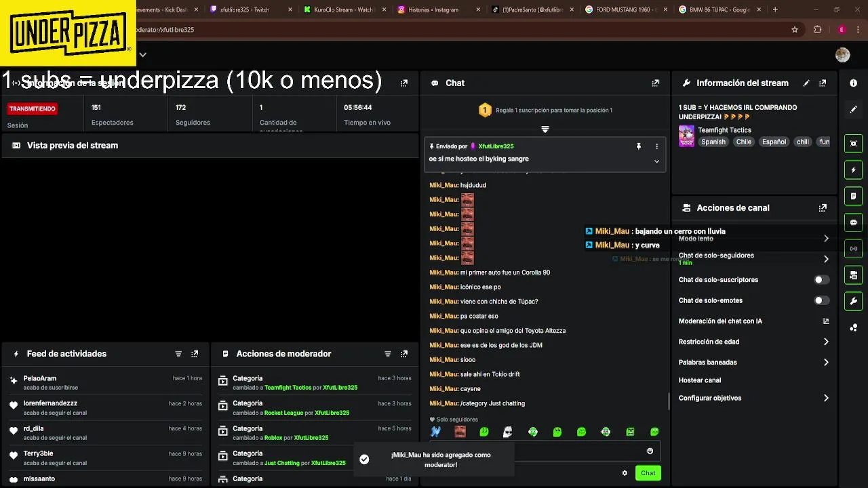Open Moderación del chat con IA link
Screen dimensions: 868x488
(826, 321)
